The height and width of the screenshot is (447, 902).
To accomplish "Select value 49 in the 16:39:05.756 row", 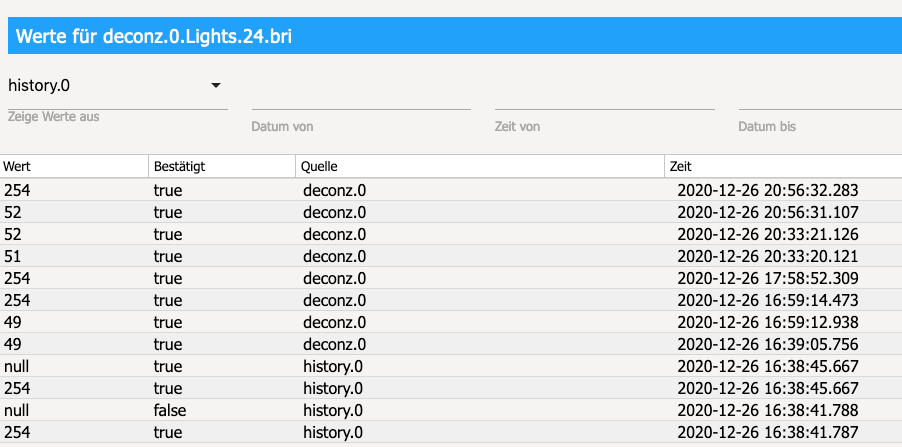I will (13, 344).
